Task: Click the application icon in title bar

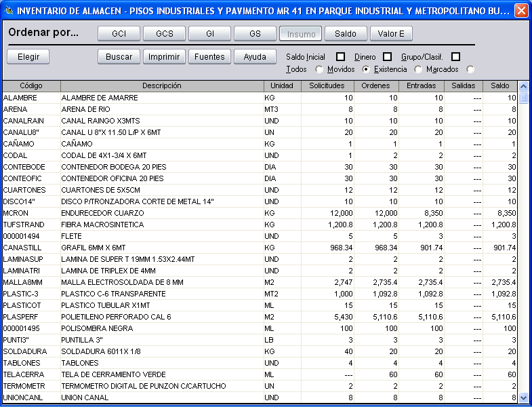Action: (x=8, y=11)
